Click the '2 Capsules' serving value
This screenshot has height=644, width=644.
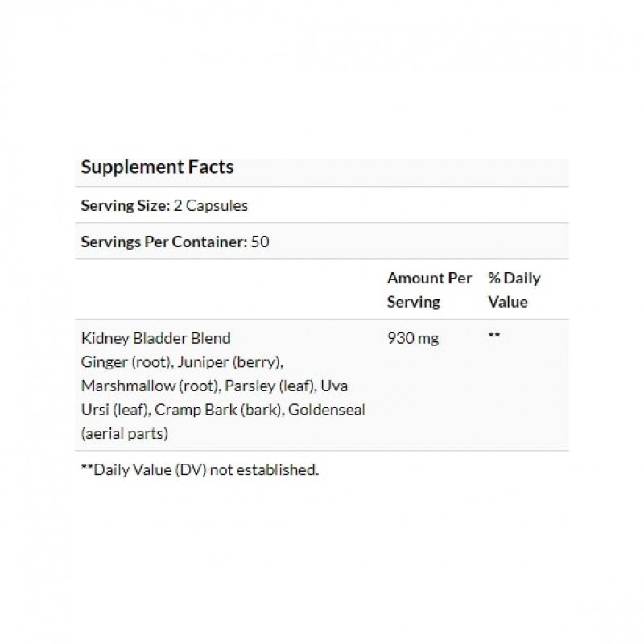pyautogui.click(x=211, y=205)
